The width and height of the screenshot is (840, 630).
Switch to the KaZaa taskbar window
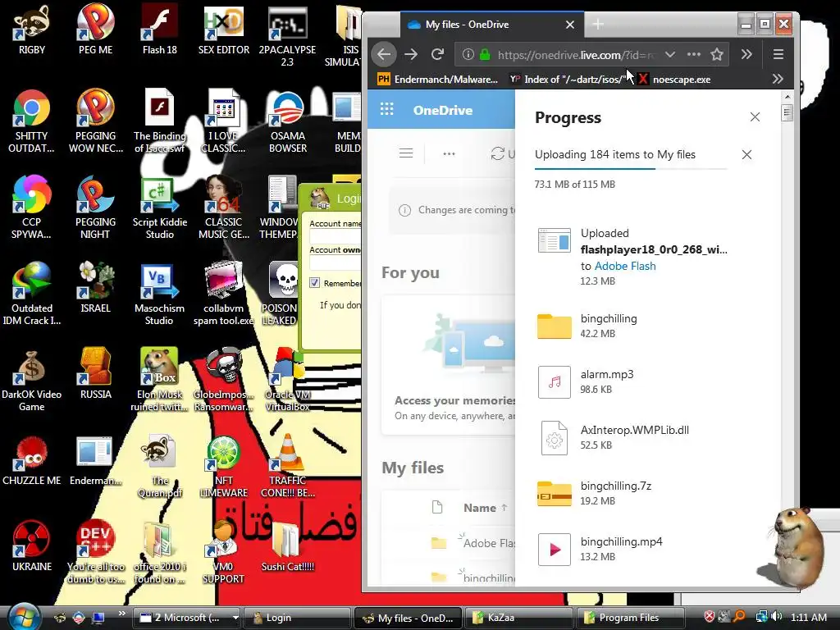pyautogui.click(x=518, y=618)
